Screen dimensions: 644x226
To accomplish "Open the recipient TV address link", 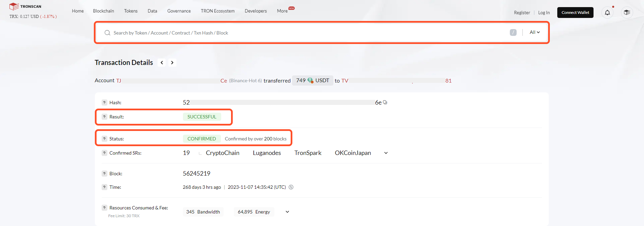I will pos(396,81).
